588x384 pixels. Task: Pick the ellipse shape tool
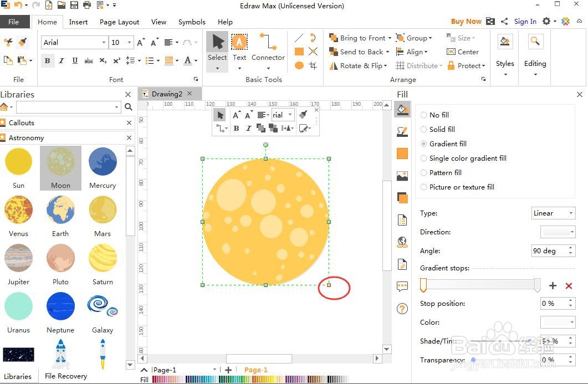pyautogui.click(x=299, y=65)
